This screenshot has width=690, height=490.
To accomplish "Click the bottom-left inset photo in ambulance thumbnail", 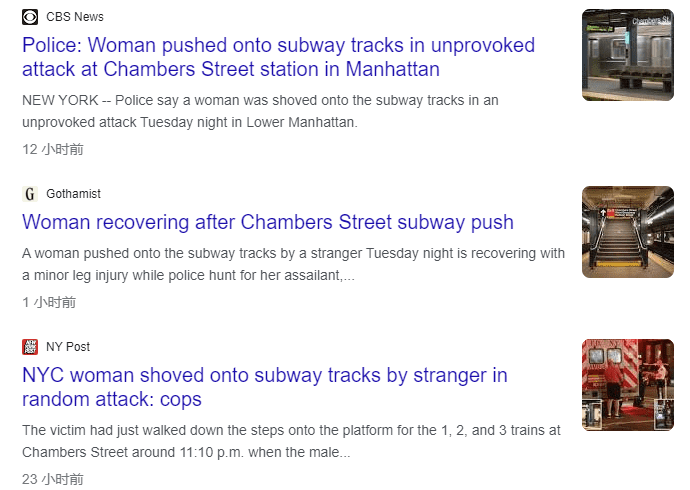I will tap(594, 414).
